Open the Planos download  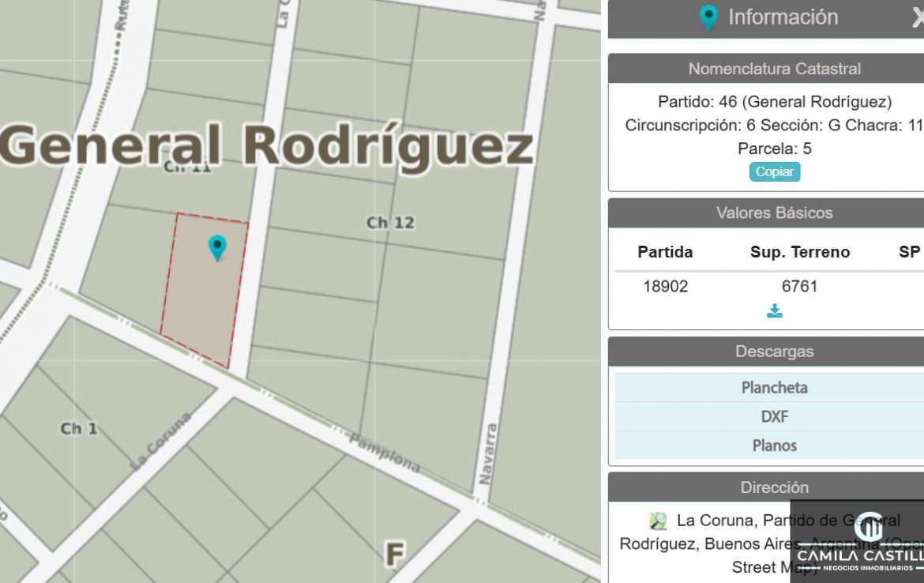pyautogui.click(x=774, y=446)
